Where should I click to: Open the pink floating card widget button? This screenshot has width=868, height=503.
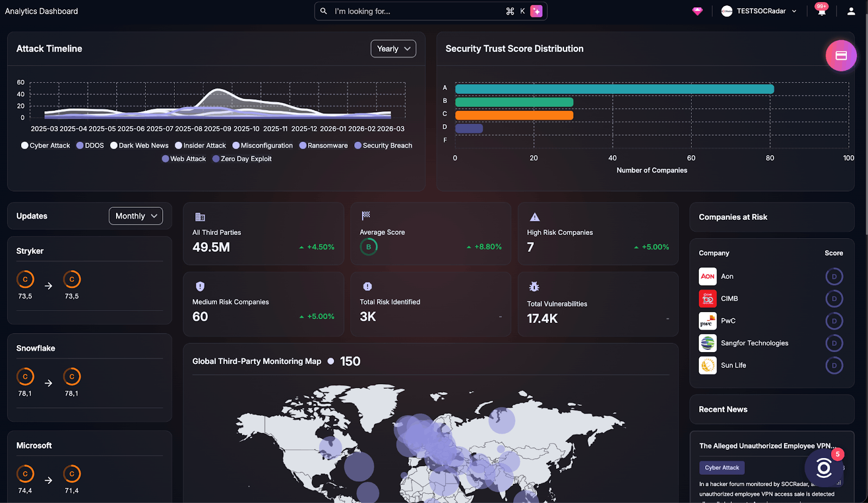[x=841, y=55]
